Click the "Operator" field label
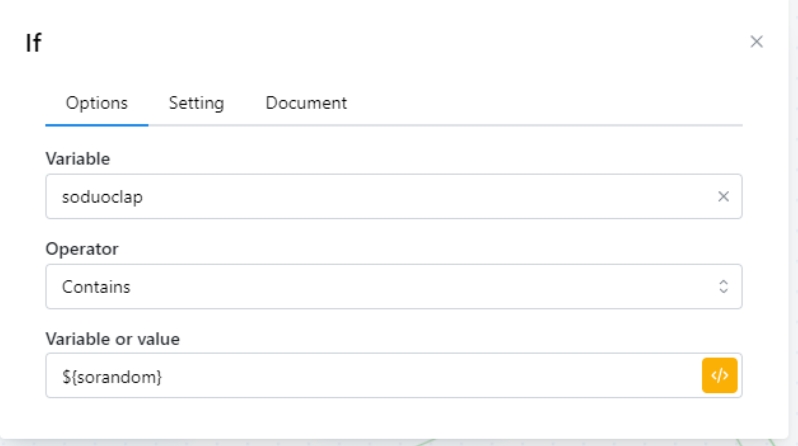This screenshot has height=446, width=798. point(82,248)
